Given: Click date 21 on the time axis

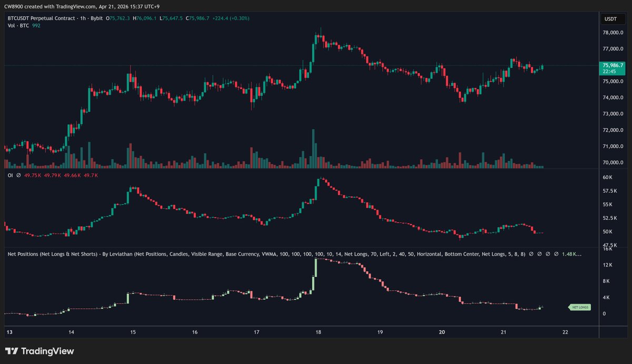Looking at the screenshot, I should tap(503, 332).
